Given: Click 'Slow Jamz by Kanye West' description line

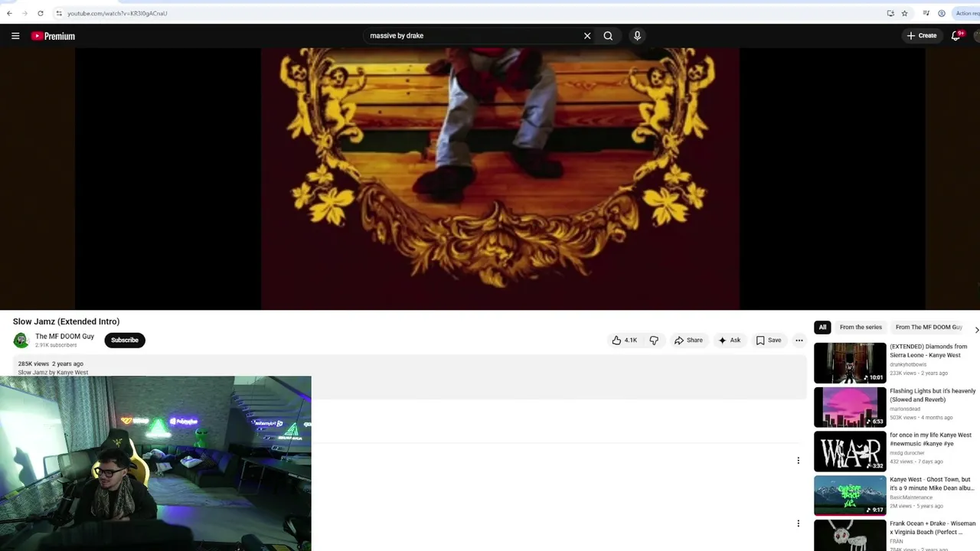Looking at the screenshot, I should (53, 373).
